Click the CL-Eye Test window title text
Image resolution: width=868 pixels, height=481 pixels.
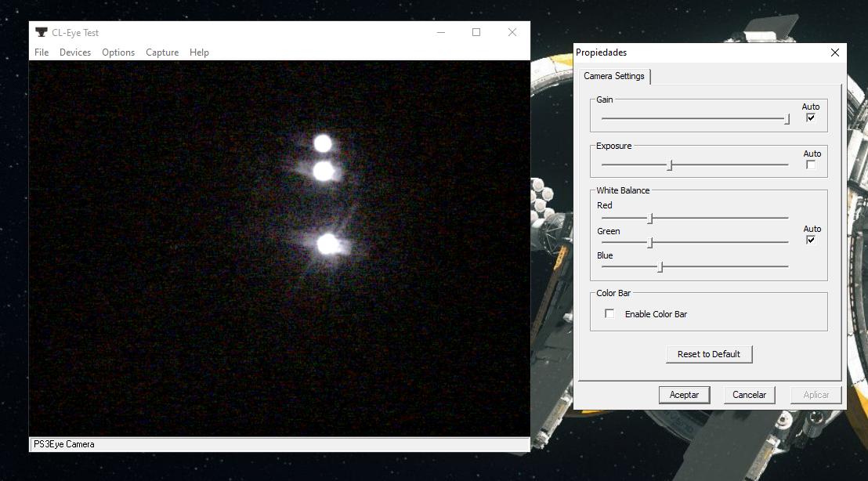click(75, 33)
